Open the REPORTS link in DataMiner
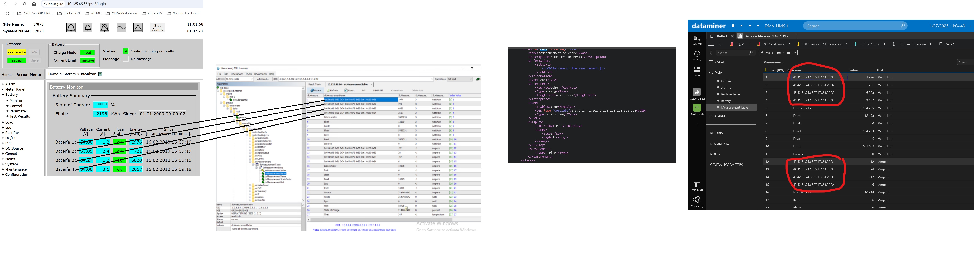The height and width of the screenshot is (260, 980). click(x=716, y=133)
